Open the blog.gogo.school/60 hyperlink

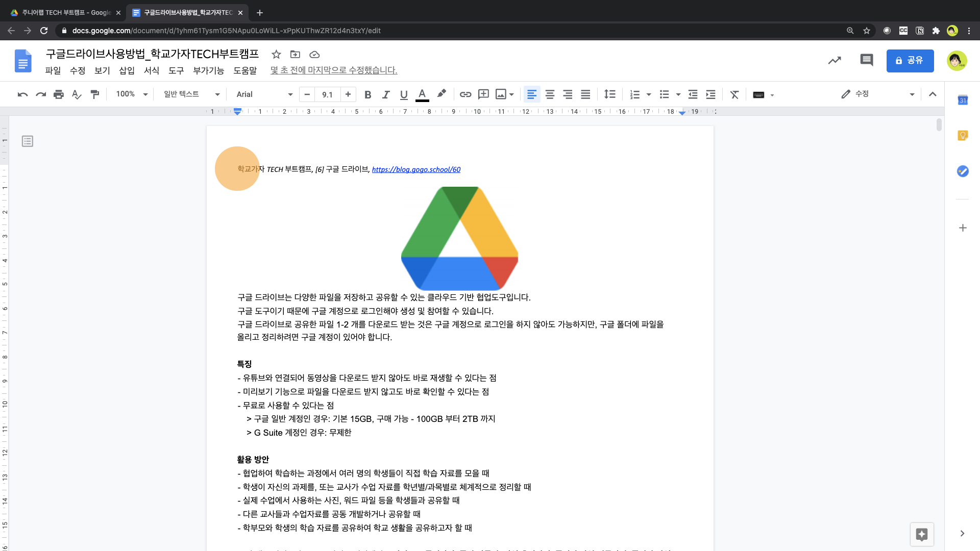coord(416,169)
